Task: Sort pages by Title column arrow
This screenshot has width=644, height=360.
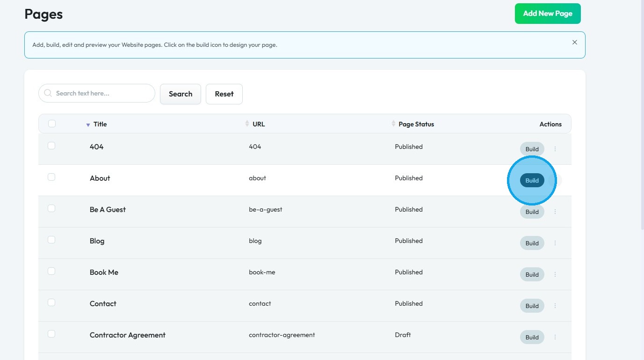Action: pos(88,125)
